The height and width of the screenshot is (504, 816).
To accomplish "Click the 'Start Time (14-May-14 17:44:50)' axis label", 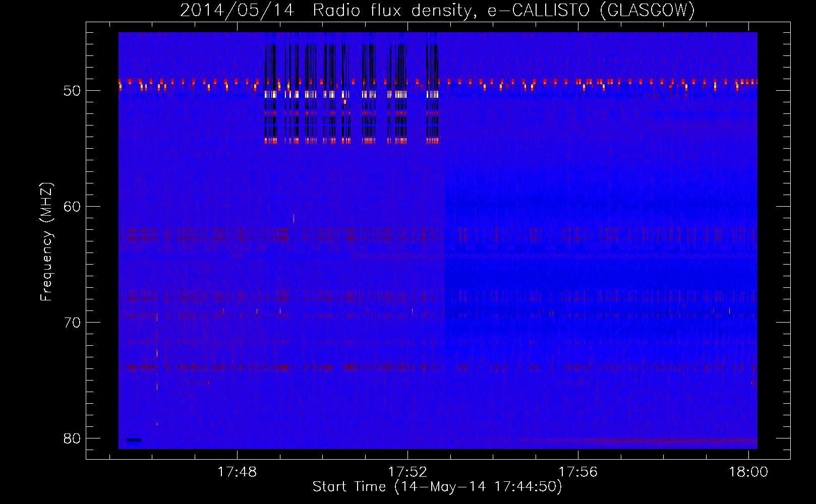I will point(437,487).
